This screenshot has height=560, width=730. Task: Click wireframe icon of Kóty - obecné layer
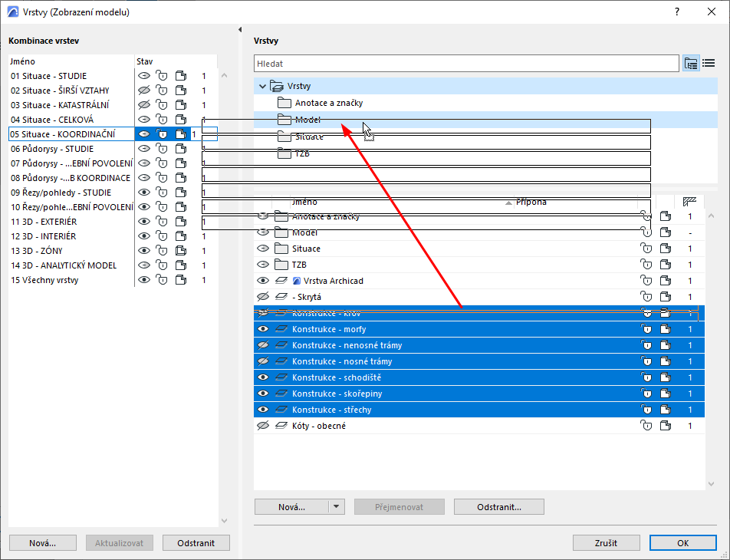[666, 425]
